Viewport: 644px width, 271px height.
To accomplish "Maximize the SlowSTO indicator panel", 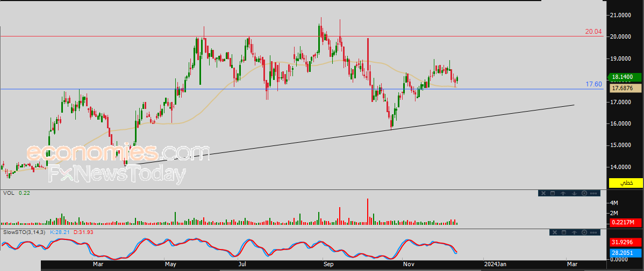I will click(x=564, y=232).
